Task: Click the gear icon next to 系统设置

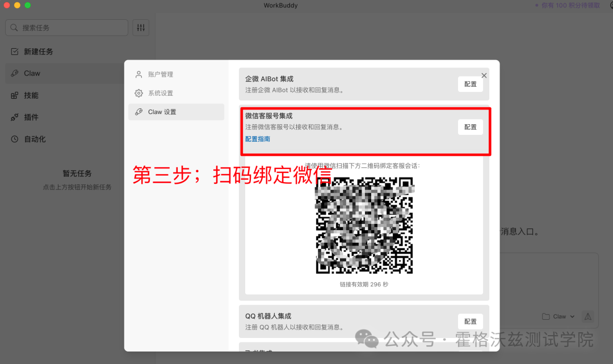Action: pos(138,93)
